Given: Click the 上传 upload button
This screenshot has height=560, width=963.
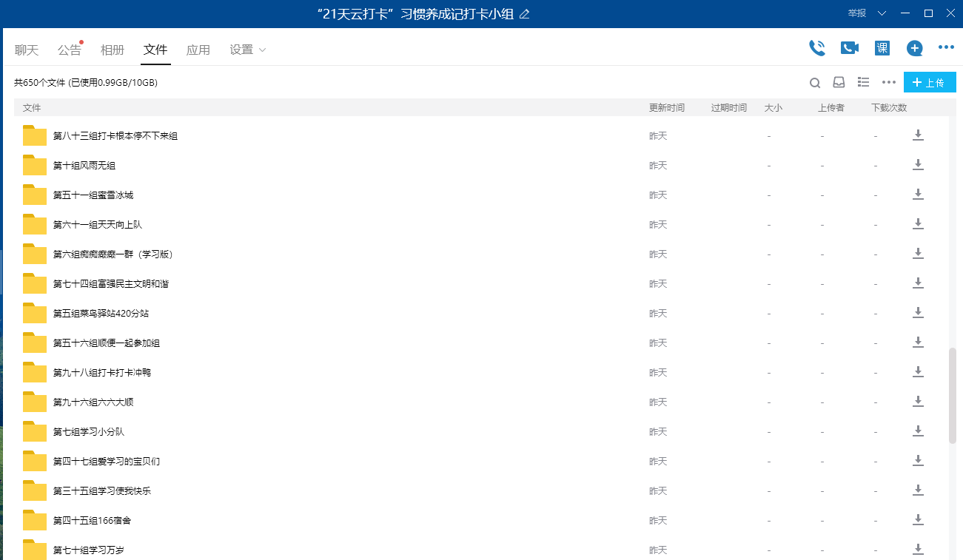Looking at the screenshot, I should 930,82.
